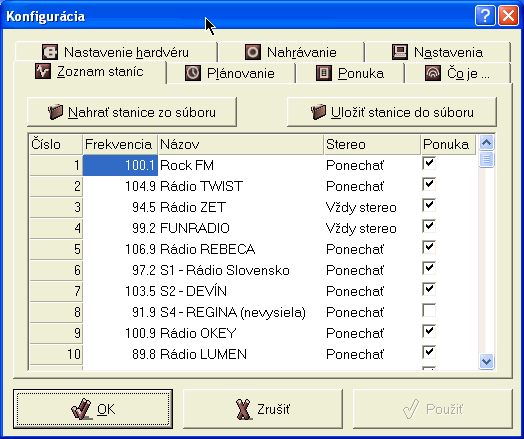Click the folder icon in Uložiť stanice button

[x=318, y=112]
